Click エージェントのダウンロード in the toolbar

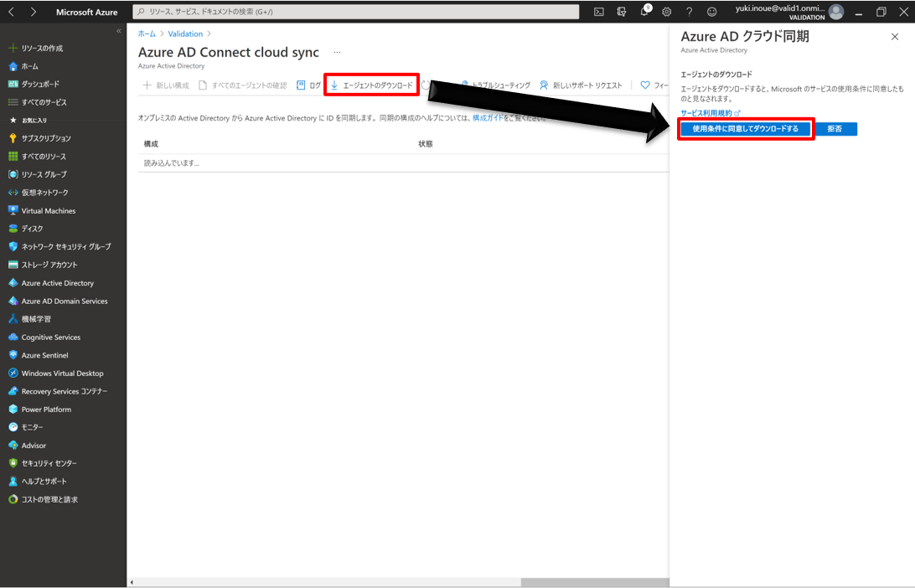371,85
